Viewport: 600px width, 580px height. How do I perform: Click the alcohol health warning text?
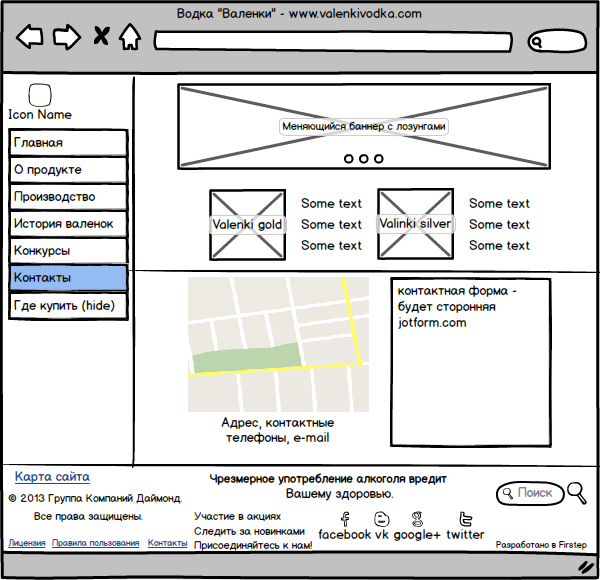coord(328,486)
